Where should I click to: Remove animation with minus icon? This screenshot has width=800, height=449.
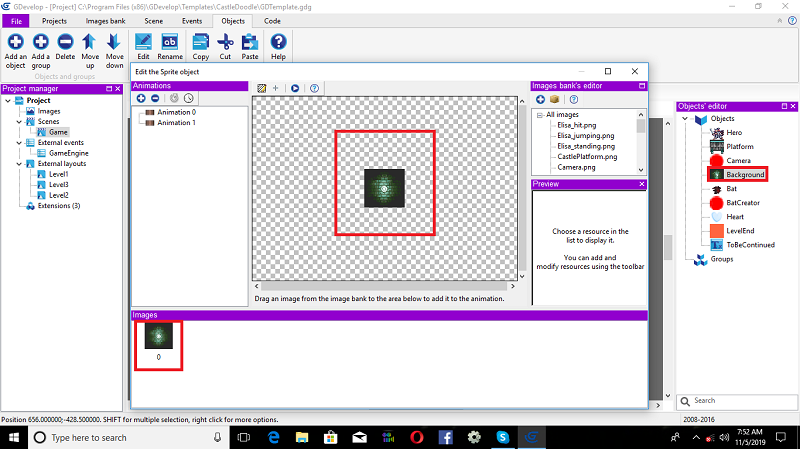click(x=155, y=98)
